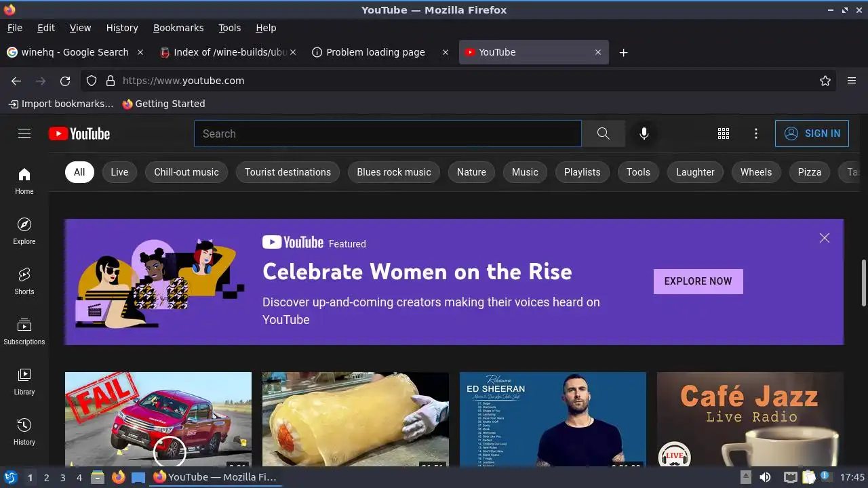868x488 pixels.
Task: Open Explore in the sidebar
Action: 24,231
